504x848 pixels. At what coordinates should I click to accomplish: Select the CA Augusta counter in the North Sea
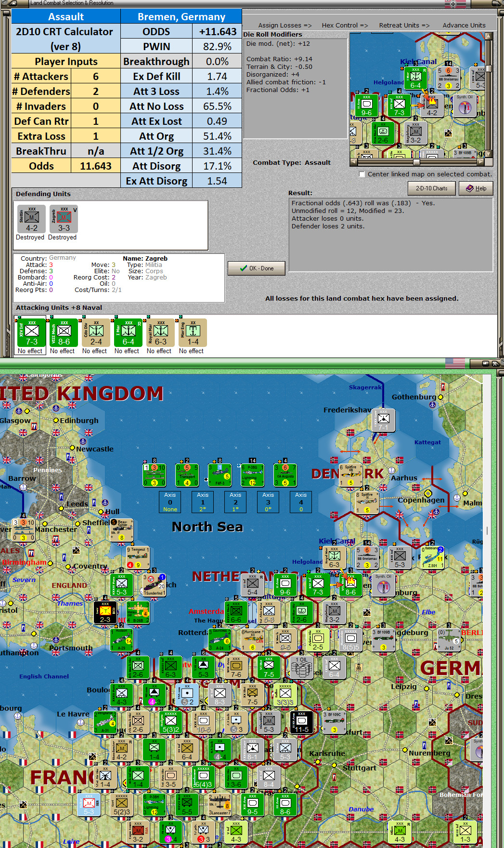pyautogui.click(x=285, y=475)
